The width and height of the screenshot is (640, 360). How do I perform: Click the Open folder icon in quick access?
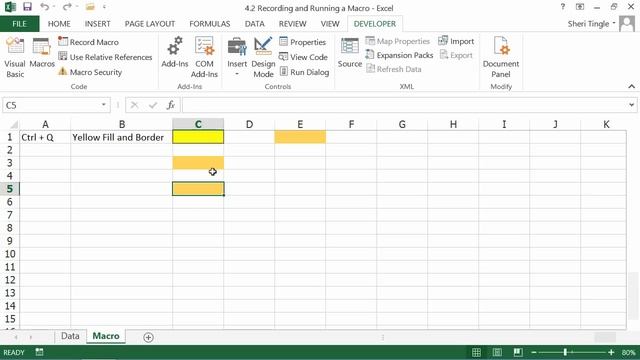(90, 7)
